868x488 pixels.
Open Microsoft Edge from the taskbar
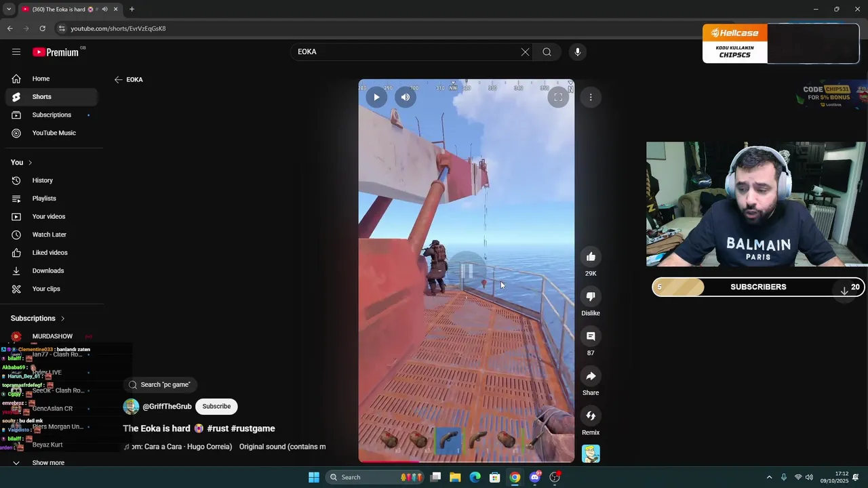tap(475, 477)
